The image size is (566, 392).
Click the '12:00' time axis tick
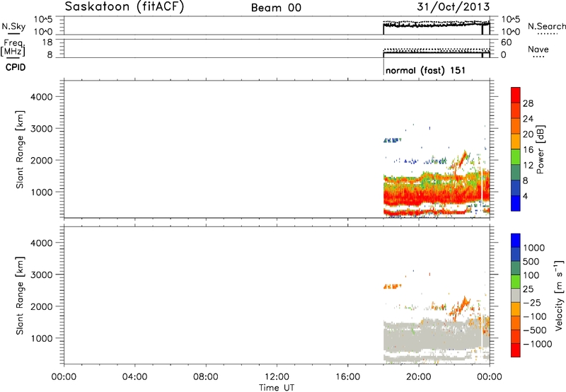[x=277, y=377]
